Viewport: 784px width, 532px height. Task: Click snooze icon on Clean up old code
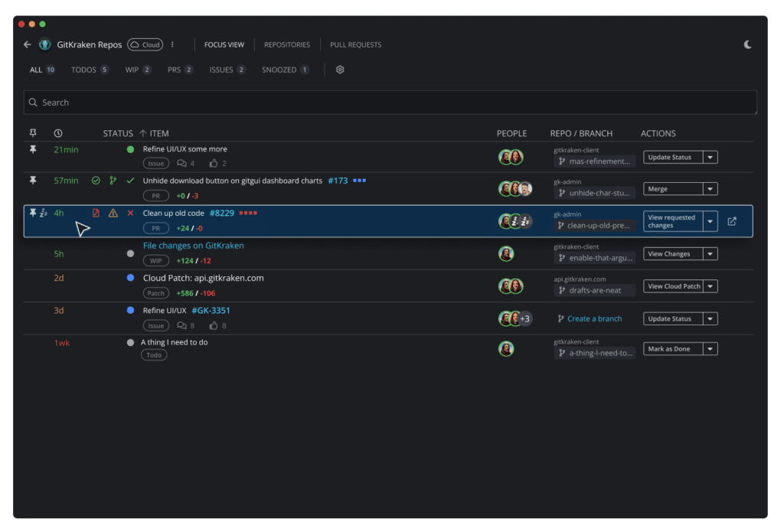(x=44, y=213)
